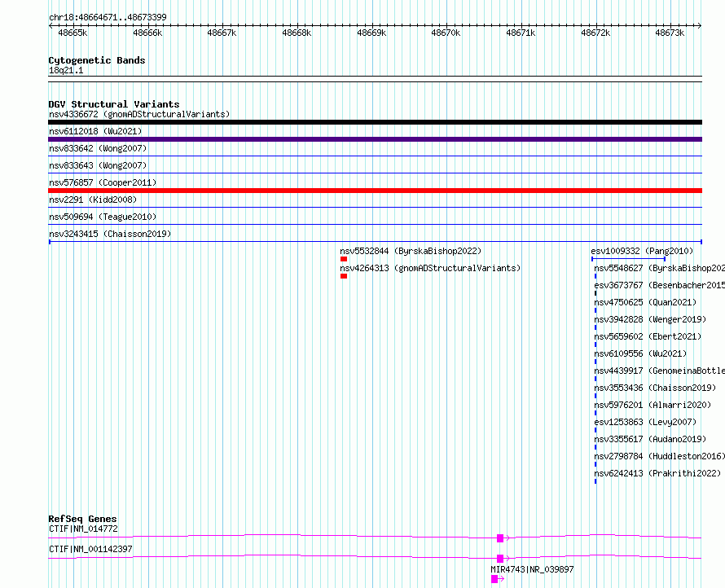Click the long red bar for nsv576857
This screenshot has width=725, height=588.
click(x=375, y=191)
